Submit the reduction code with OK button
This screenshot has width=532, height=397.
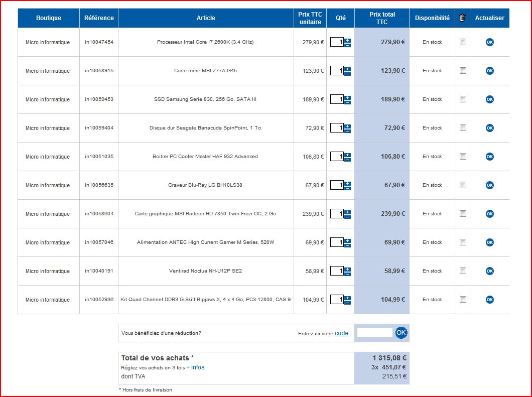coord(401,333)
